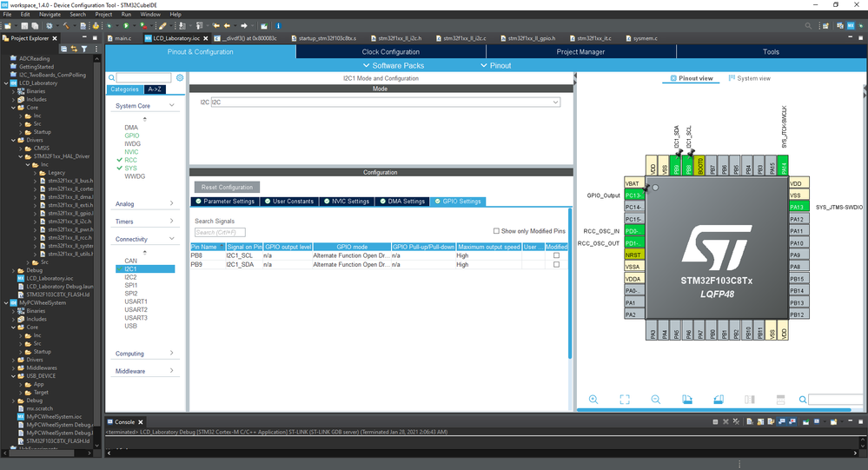Click the Project Explorer view menu dots
Screen dimensions: 868x470
tap(96, 49)
